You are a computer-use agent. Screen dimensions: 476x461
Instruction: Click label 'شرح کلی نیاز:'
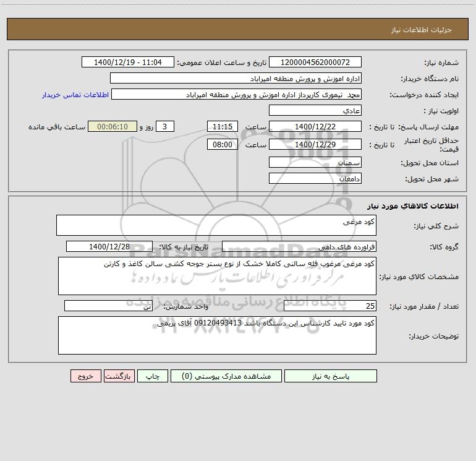[436, 226]
